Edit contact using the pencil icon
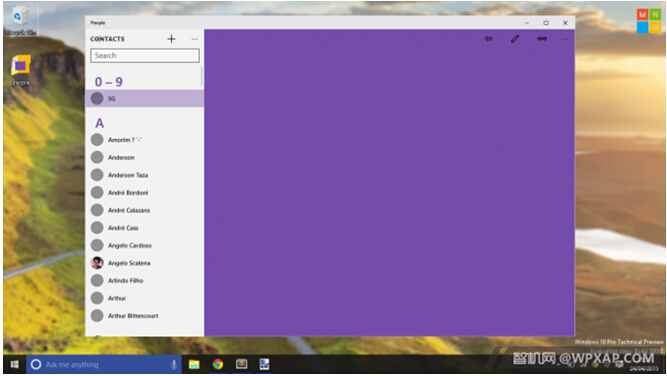Screen dimensions: 667x376 (515, 39)
